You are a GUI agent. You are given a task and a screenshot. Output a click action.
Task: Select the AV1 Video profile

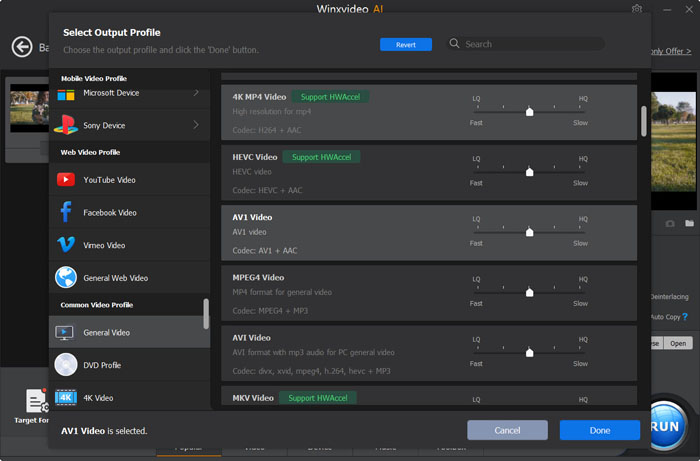coord(429,233)
